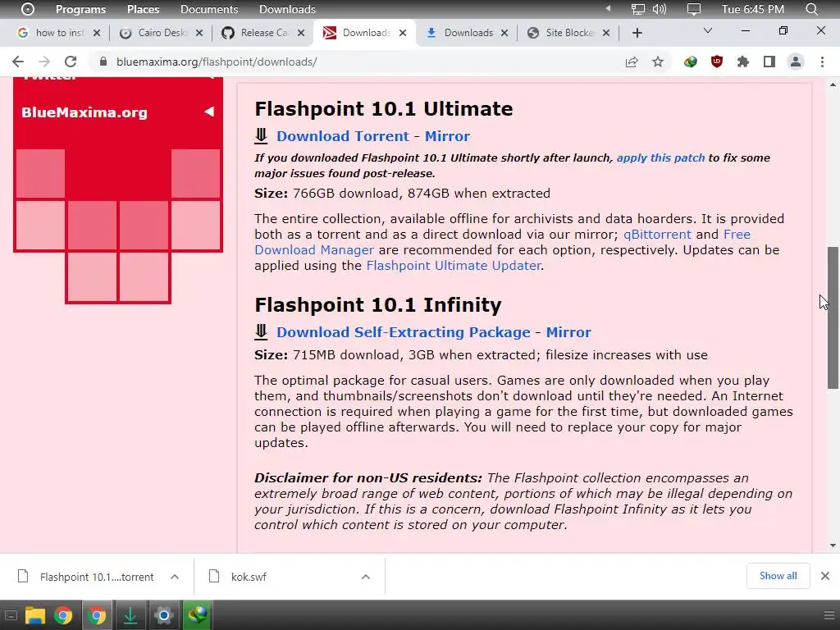Open the 'apply this patch' link
Screen dimensions: 840x630
(x=660, y=157)
